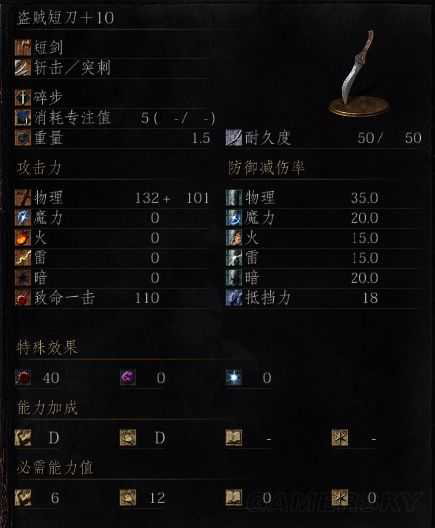Click the 魔力 magic defense icon
435x528 pixels.
234,218
